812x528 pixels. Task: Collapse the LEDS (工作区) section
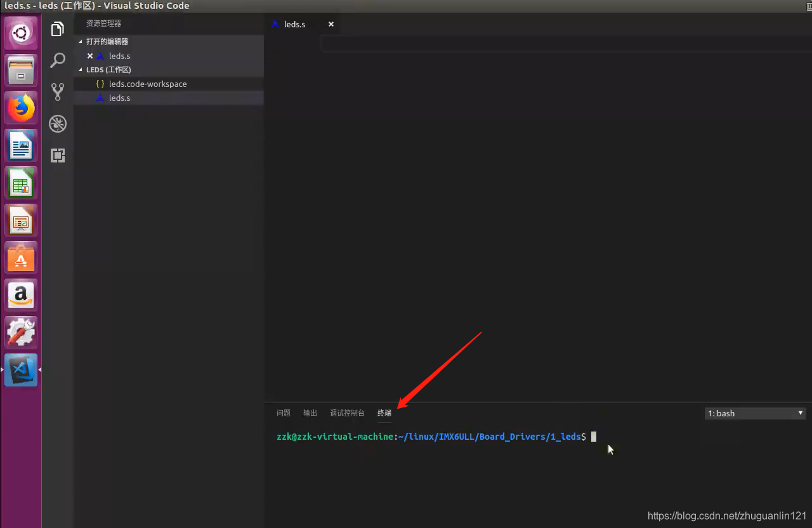[169, 70]
